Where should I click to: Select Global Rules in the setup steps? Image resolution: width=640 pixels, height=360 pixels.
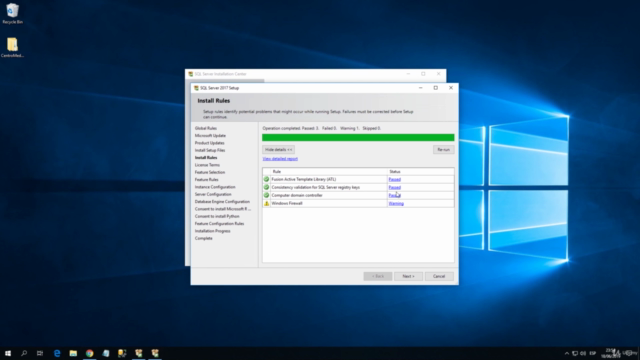206,128
